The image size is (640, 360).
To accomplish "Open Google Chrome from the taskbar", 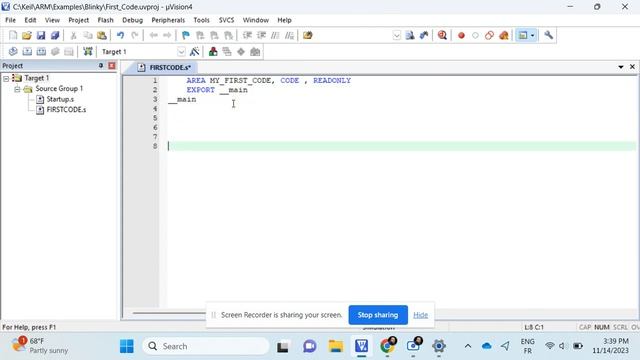I will point(388,346).
